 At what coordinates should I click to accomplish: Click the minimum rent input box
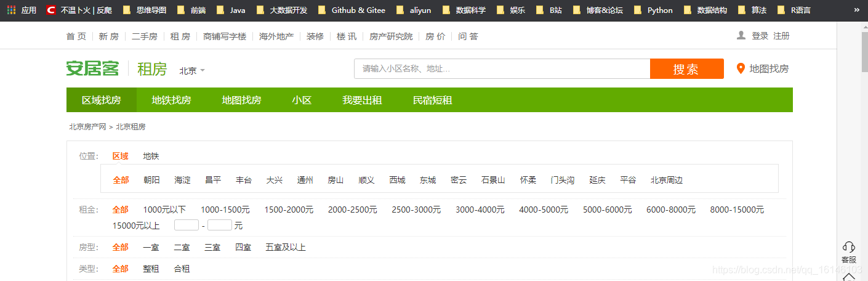pyautogui.click(x=187, y=226)
